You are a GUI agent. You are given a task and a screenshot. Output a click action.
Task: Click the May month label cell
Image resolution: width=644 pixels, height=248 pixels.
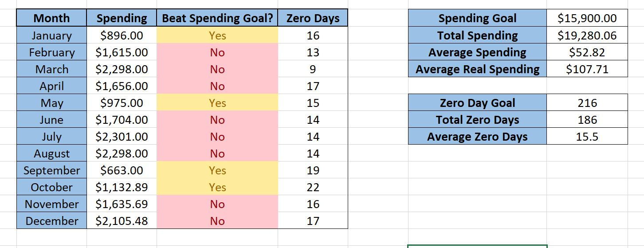pos(51,103)
